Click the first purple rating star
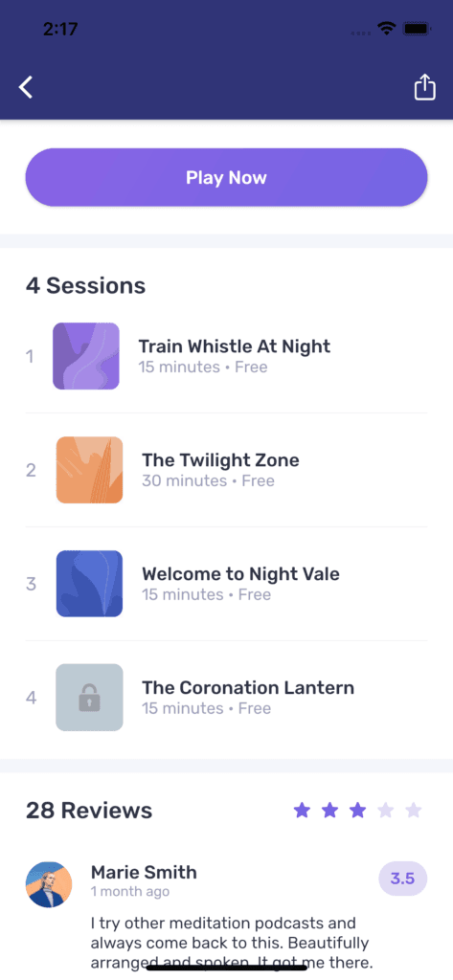 pyautogui.click(x=303, y=811)
